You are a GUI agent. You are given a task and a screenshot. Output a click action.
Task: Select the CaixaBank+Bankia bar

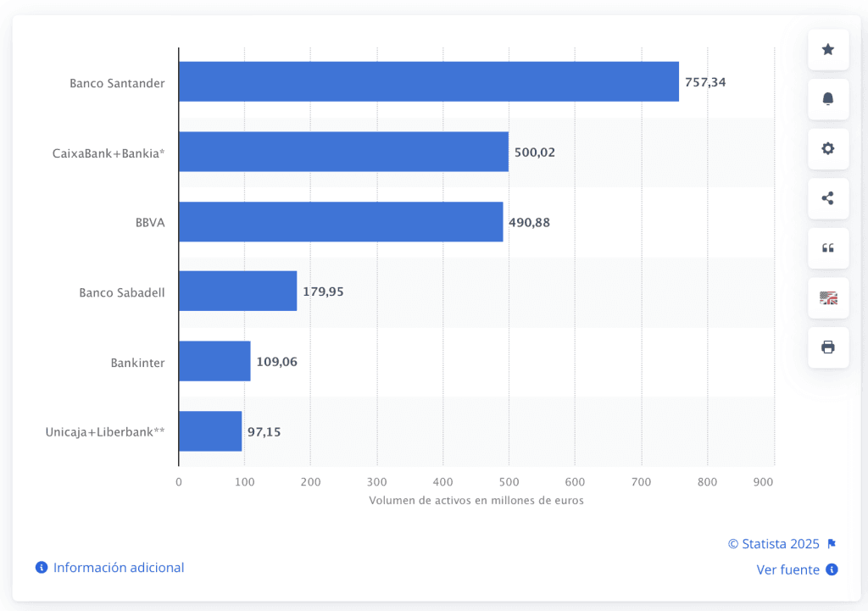pos(344,152)
